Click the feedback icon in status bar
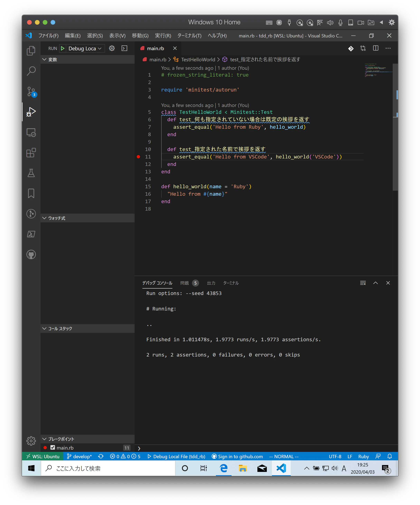The width and height of the screenshot is (420, 505). 378,456
